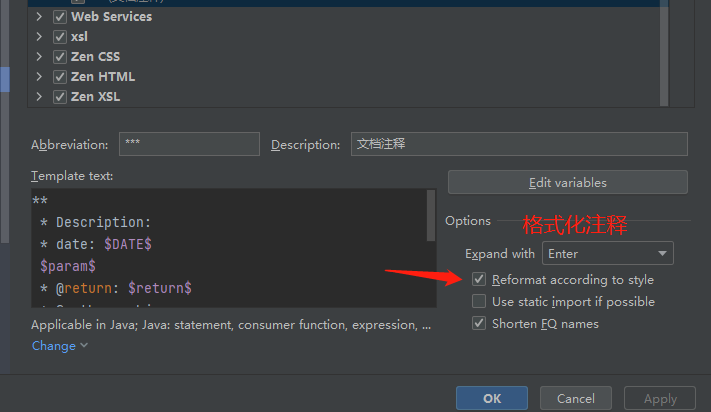Viewport: 711px width, 412px height.
Task: Select the Zen CSS row label
Action: (95, 57)
